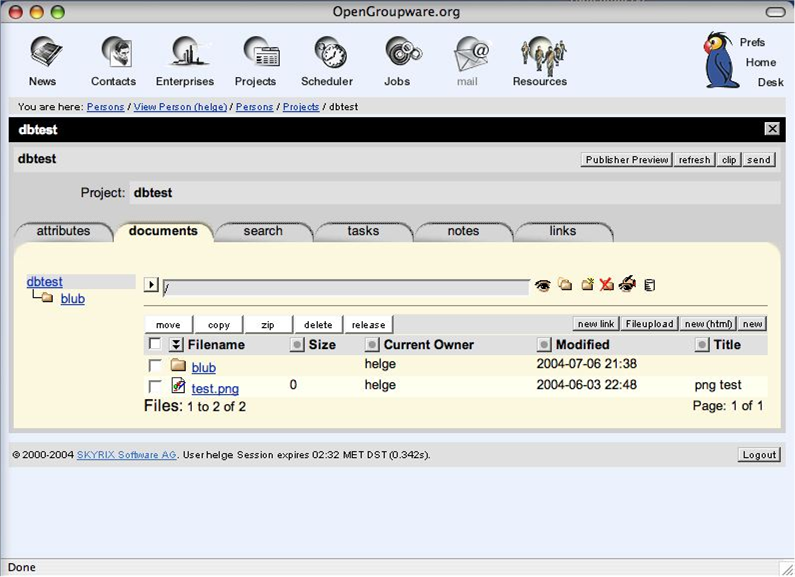The width and height of the screenshot is (795, 577).
Task: Tick the checkbox for test.png
Action: 154,386
